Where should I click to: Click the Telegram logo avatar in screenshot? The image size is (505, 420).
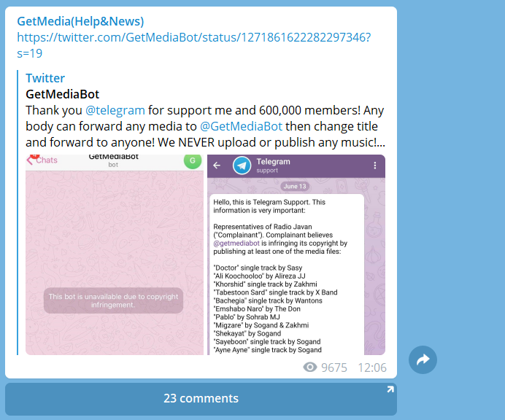tap(242, 166)
